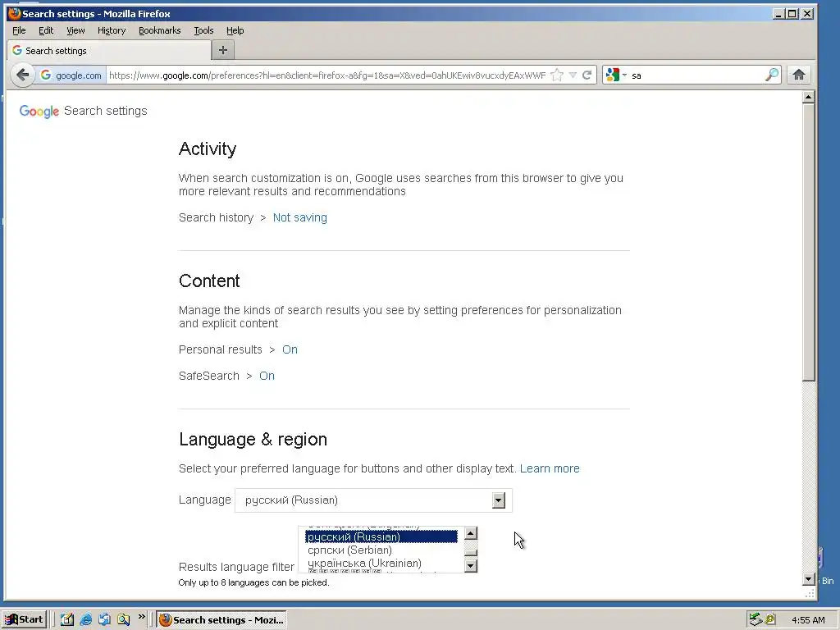
Task: Click the taskbar clock showing 4:55 AM
Action: tap(808, 620)
